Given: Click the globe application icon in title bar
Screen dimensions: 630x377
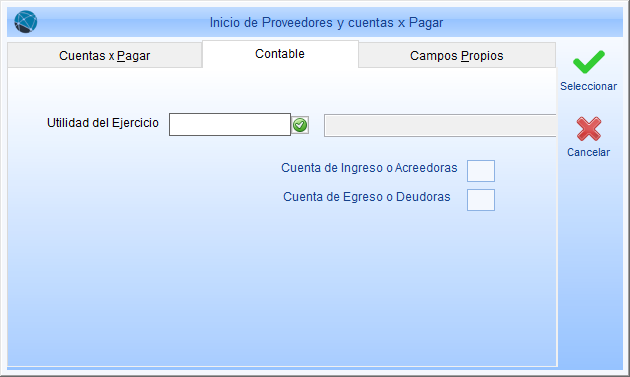Looking at the screenshot, I should point(26,22).
